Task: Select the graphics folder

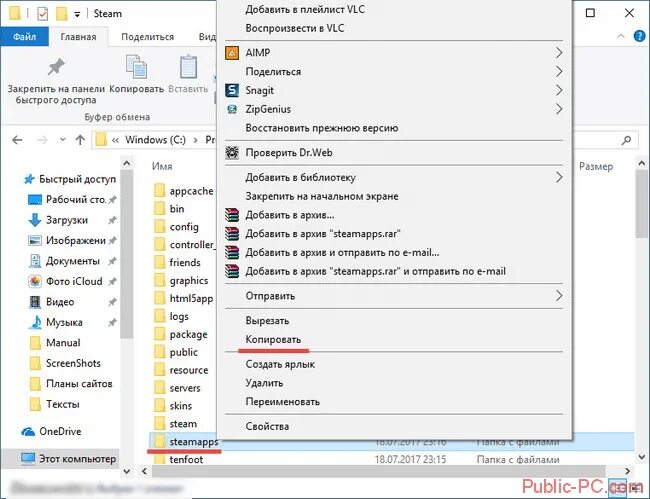Action: (x=189, y=281)
